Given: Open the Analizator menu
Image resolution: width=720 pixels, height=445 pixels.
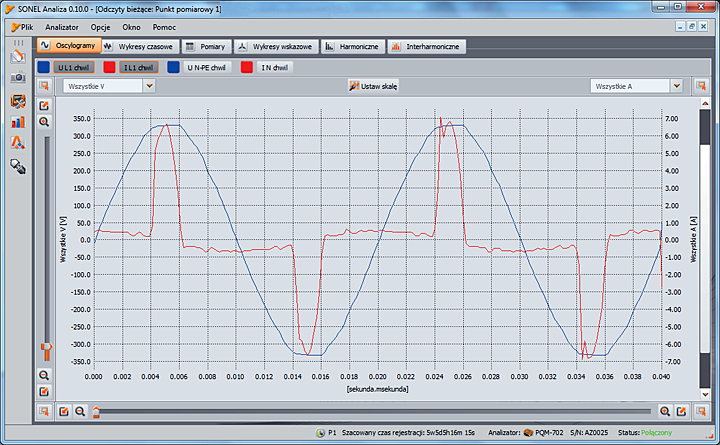Looking at the screenshot, I should [x=62, y=27].
